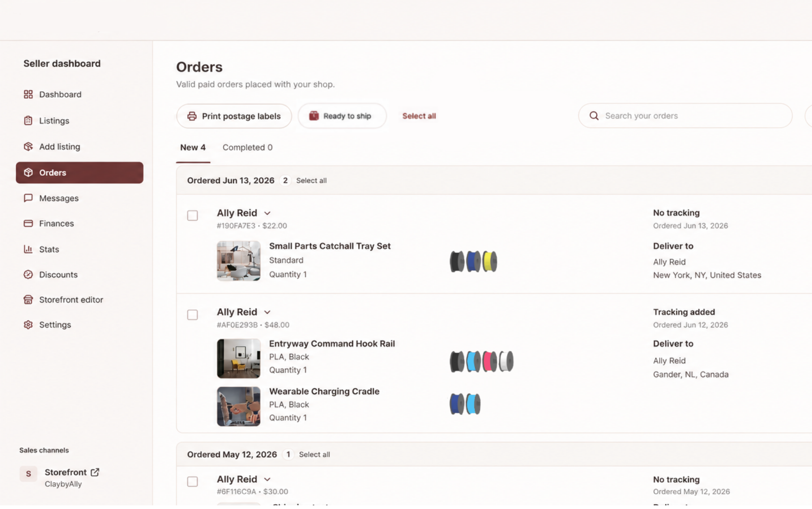Open the Storefront external link icon
The image size is (812, 509).
(95, 472)
